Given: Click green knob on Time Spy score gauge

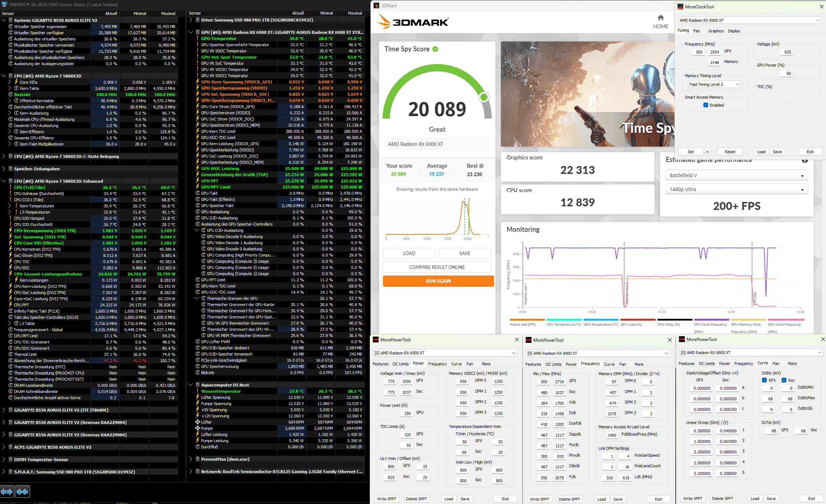Looking at the screenshot, I should [484, 97].
